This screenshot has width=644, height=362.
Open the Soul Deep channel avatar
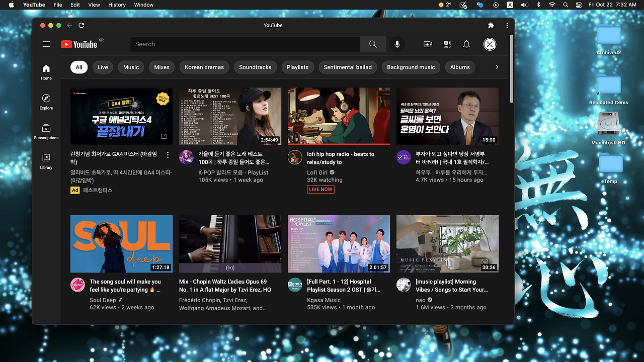point(77,285)
